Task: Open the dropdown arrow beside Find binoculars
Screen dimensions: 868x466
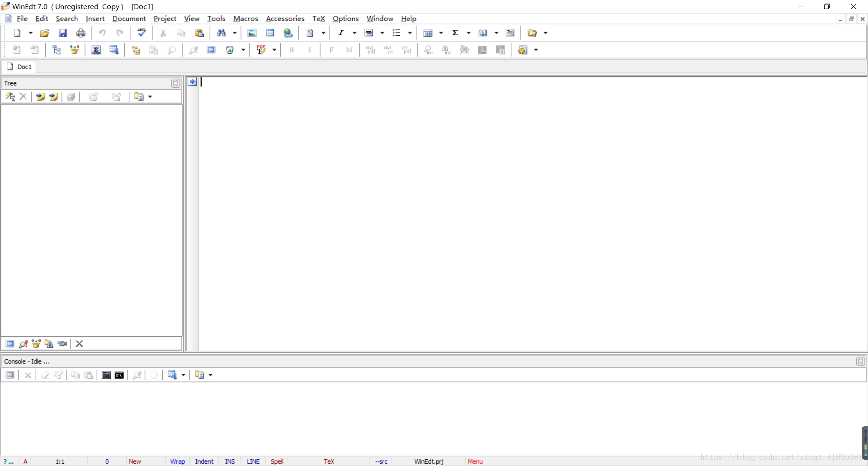Action: tap(235, 33)
